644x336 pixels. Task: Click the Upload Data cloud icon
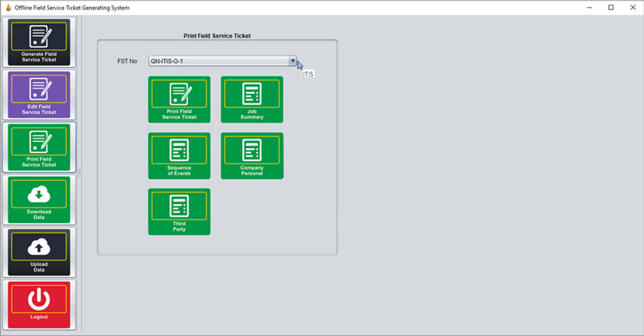[39, 247]
